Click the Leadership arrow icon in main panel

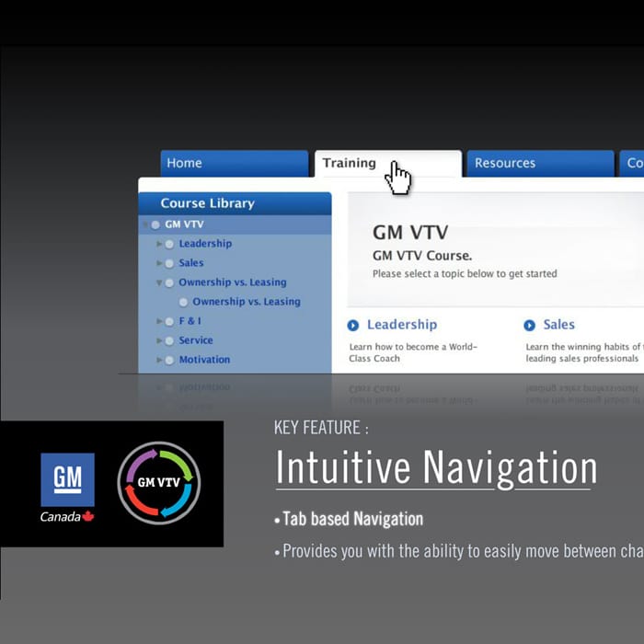click(x=352, y=326)
